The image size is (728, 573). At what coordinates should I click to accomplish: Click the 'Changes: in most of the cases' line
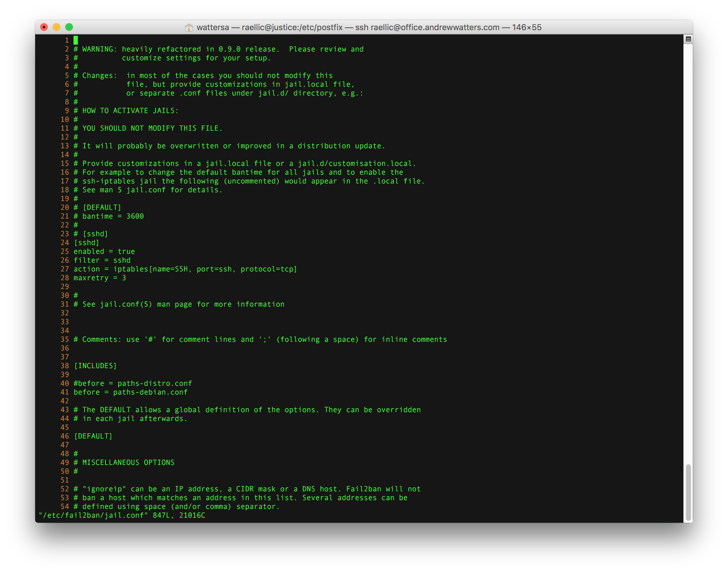(203, 75)
